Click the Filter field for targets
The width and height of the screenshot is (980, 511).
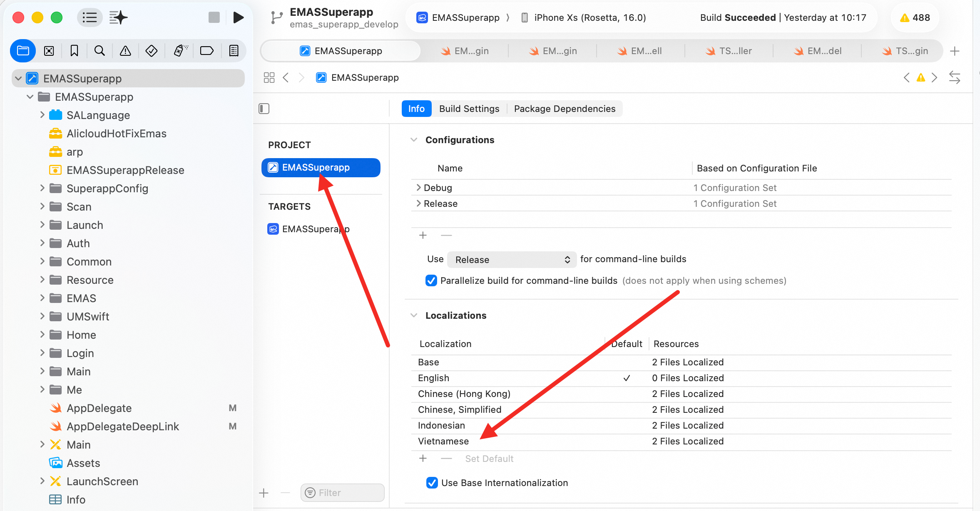click(342, 493)
